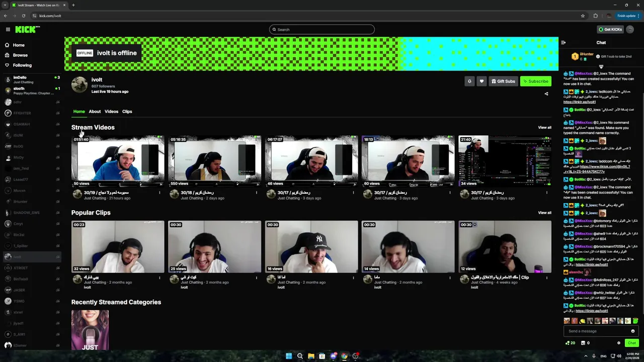Click the ivolt profile avatar
The width and height of the screenshot is (644, 362).
click(x=79, y=85)
